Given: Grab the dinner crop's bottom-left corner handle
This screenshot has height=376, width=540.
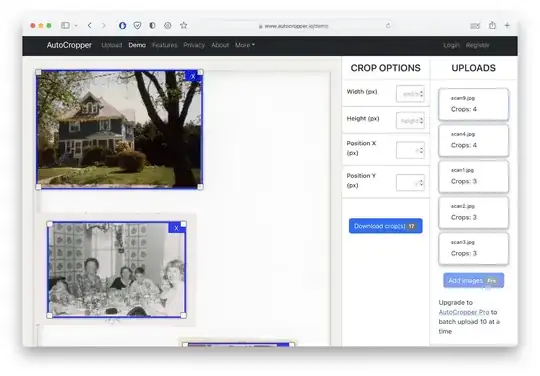Looking at the screenshot, I should [x=50, y=315].
